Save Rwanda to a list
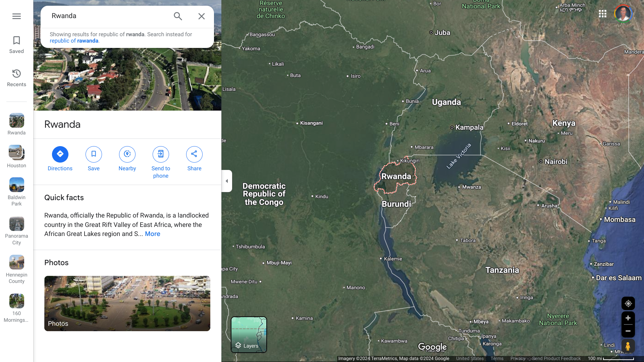The height and width of the screenshot is (362, 644). (94, 154)
